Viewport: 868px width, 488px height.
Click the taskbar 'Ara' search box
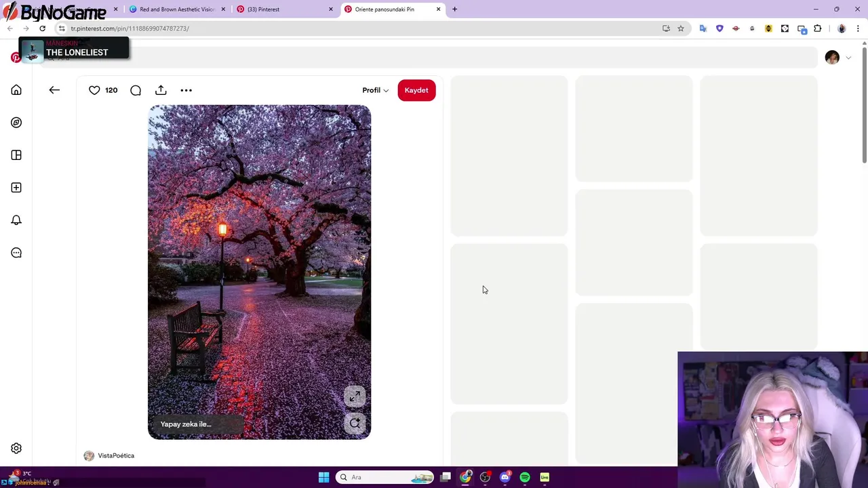point(384,477)
